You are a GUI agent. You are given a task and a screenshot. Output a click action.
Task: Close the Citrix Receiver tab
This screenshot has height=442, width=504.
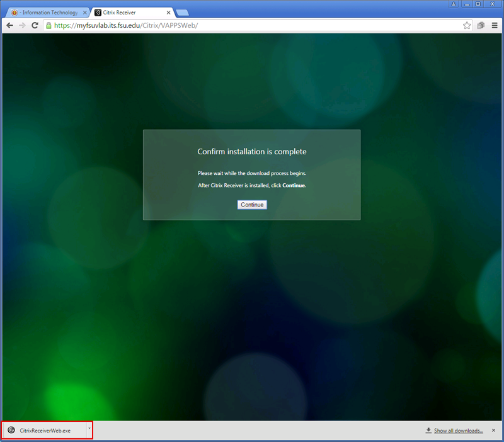(168, 13)
